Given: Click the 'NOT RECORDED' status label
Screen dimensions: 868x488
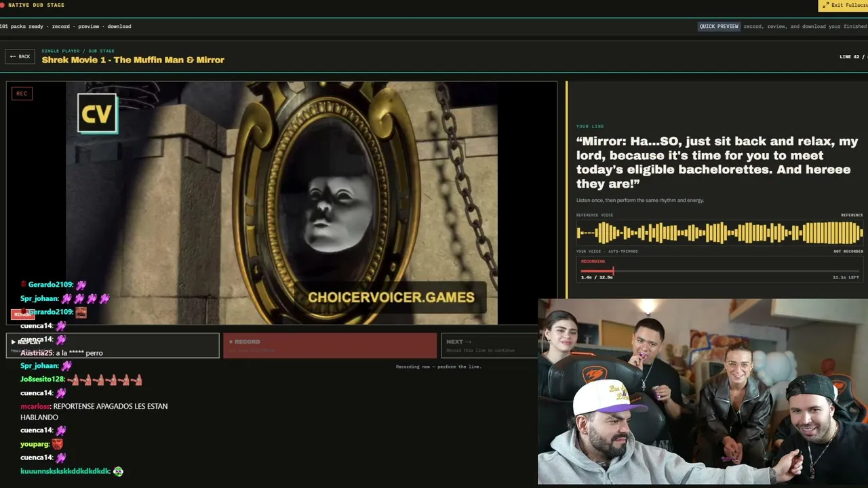Looking at the screenshot, I should (x=848, y=251).
